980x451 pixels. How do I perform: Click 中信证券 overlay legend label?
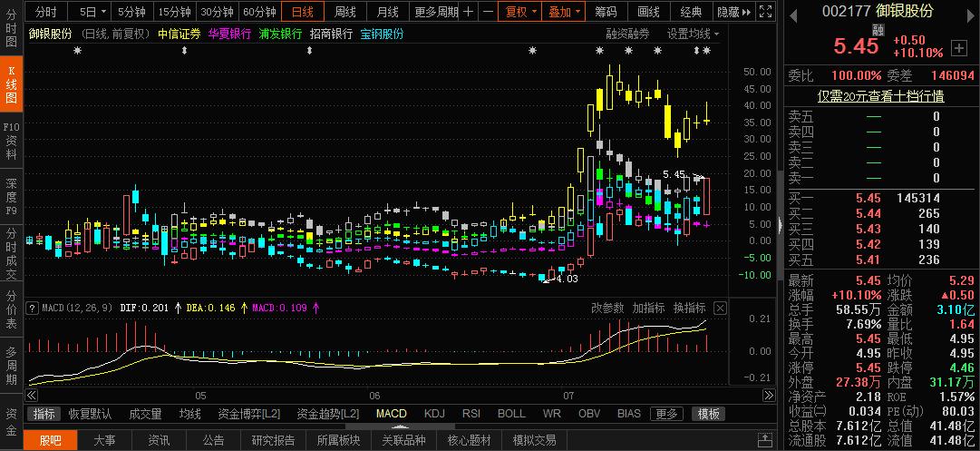tap(180, 34)
